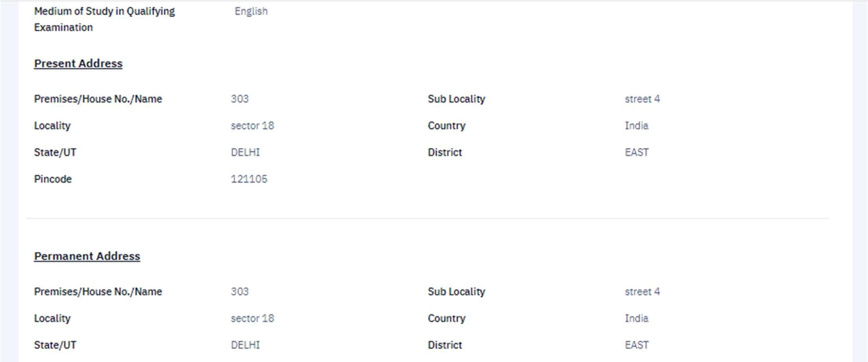Click the Present Address heading
The image size is (868, 362).
(78, 63)
